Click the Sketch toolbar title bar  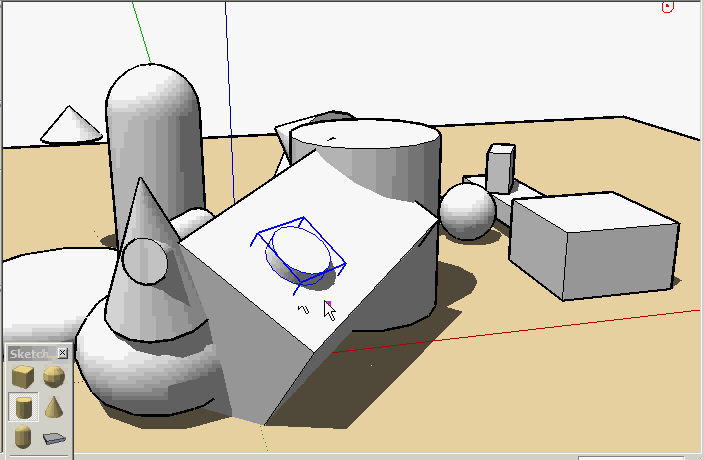(x=38, y=354)
